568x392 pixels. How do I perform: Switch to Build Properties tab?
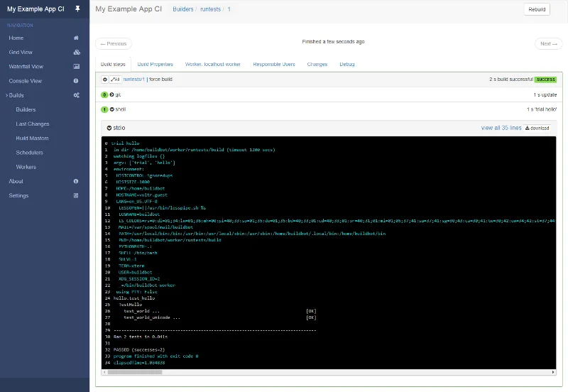tap(155, 64)
